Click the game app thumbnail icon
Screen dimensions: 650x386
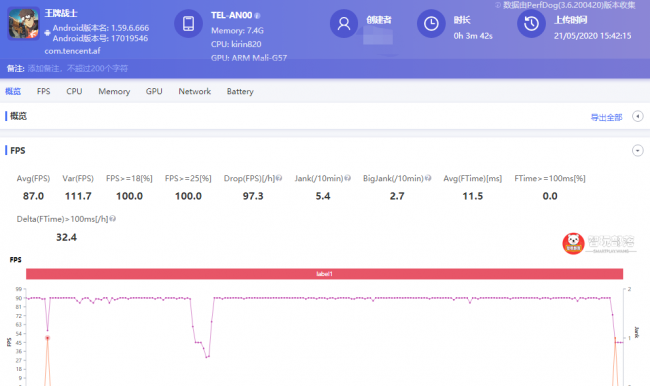(x=24, y=24)
